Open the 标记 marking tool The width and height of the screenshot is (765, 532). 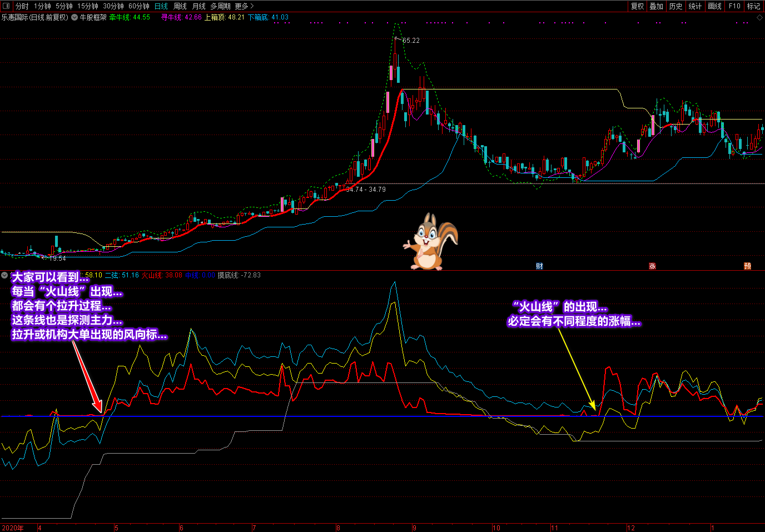point(753,6)
